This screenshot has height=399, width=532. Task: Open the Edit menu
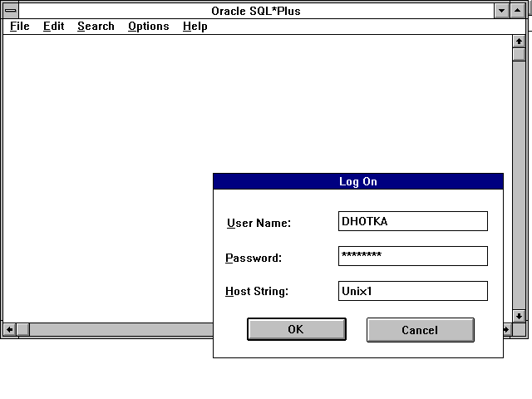[53, 27]
